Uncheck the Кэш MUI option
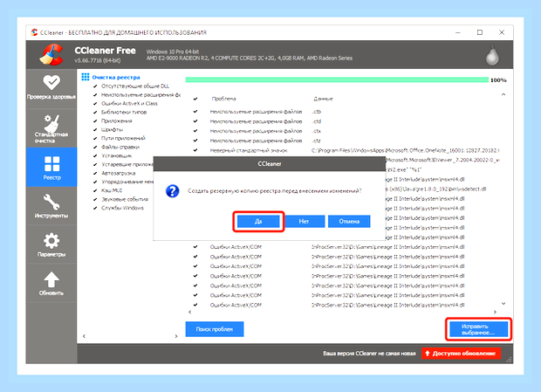The height and width of the screenshot is (392, 541). coord(95,190)
